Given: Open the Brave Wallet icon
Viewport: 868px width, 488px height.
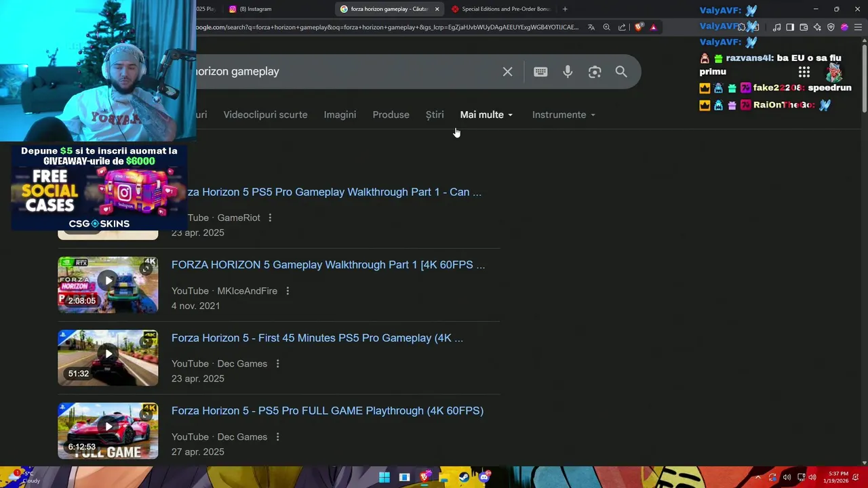Looking at the screenshot, I should coord(804,27).
